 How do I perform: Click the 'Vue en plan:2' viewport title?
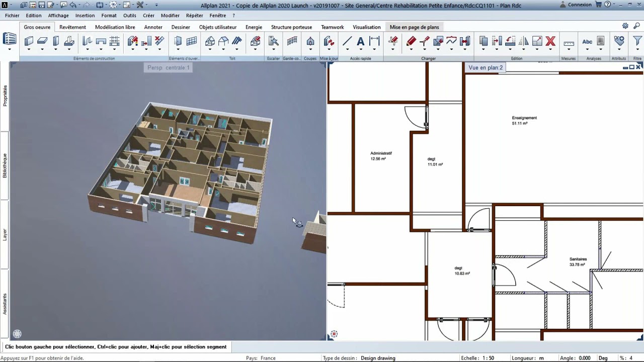click(x=486, y=67)
